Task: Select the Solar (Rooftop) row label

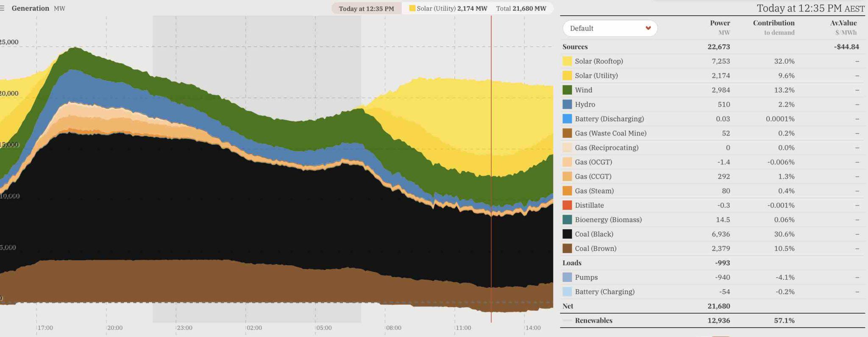Action: tap(599, 61)
